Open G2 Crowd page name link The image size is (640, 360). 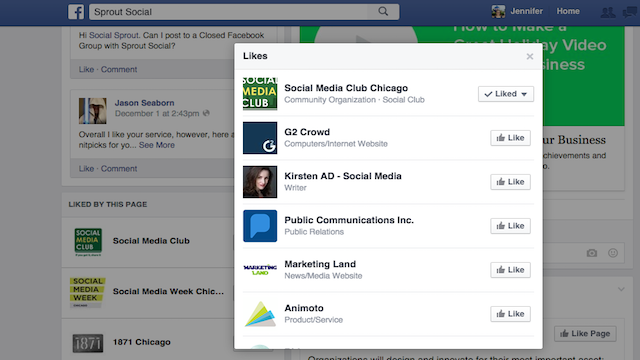[x=307, y=132]
